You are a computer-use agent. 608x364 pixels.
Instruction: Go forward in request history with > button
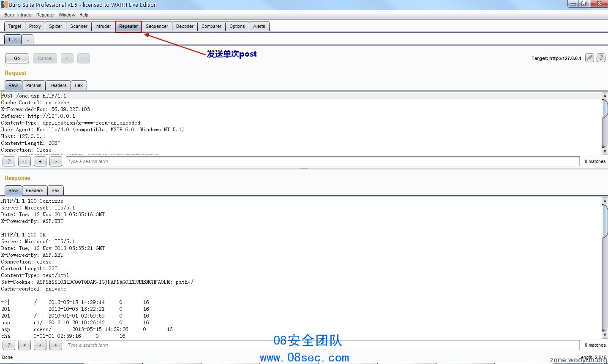(x=84, y=58)
